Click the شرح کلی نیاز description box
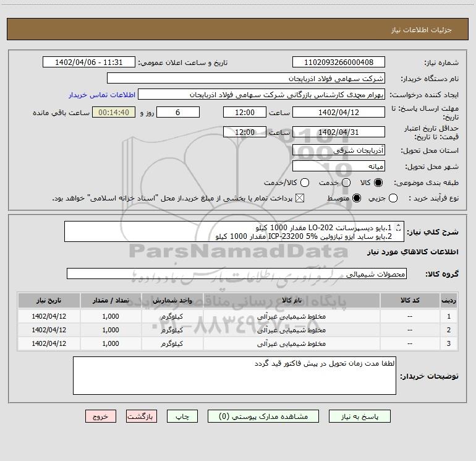Screen dimensions: 476x461 [234, 231]
